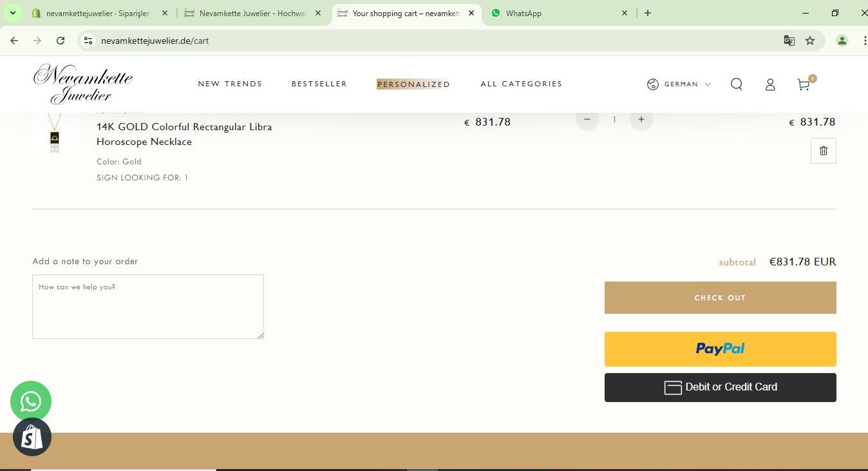868x471 pixels.
Task: Click the Add a note to your order label
Action: click(x=85, y=261)
